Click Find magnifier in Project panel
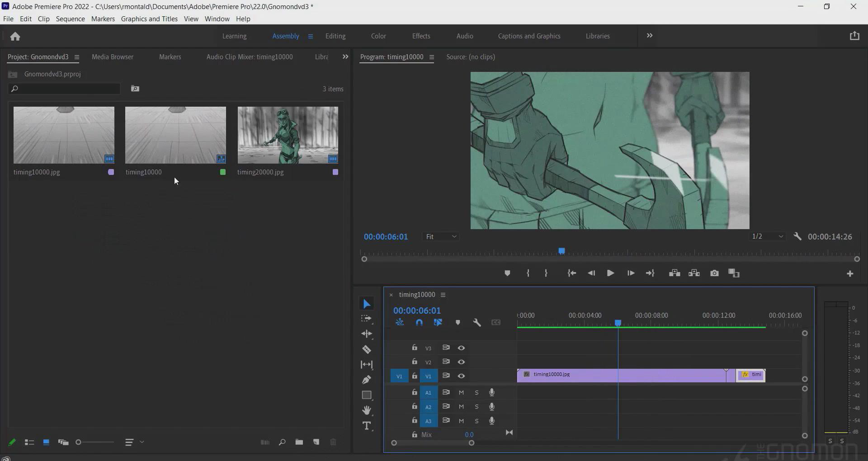This screenshot has width=868, height=461. pyautogui.click(x=282, y=442)
